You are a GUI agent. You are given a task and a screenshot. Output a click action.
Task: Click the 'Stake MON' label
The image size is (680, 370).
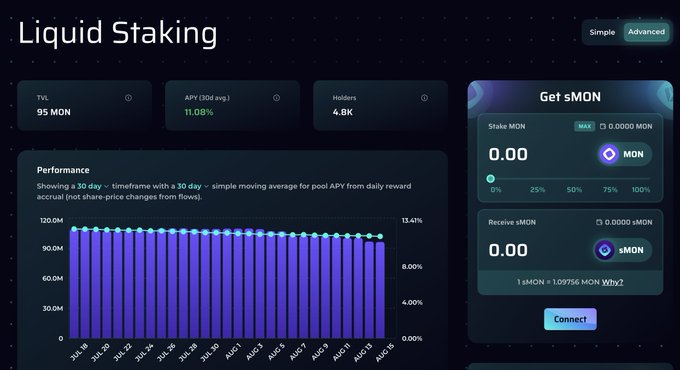click(507, 126)
